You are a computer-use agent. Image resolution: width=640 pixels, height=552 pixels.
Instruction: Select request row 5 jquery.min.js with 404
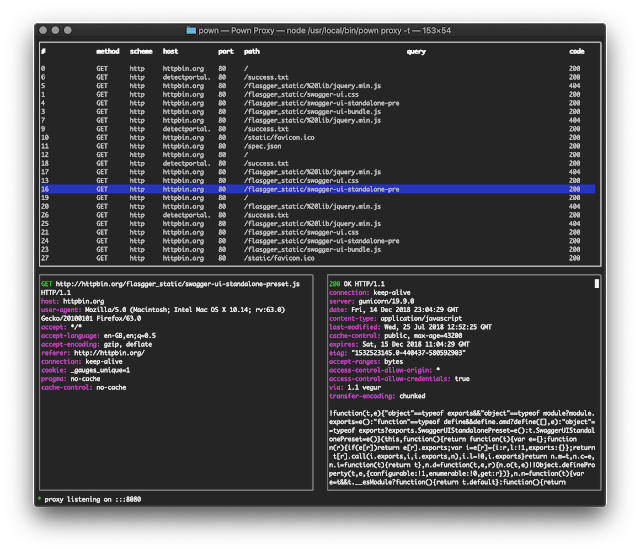[318, 86]
